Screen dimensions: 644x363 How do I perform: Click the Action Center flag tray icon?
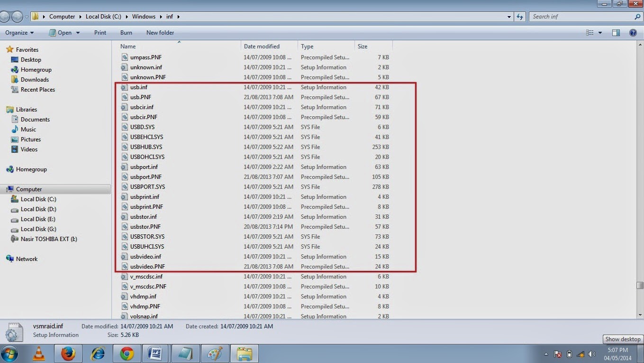(558, 354)
